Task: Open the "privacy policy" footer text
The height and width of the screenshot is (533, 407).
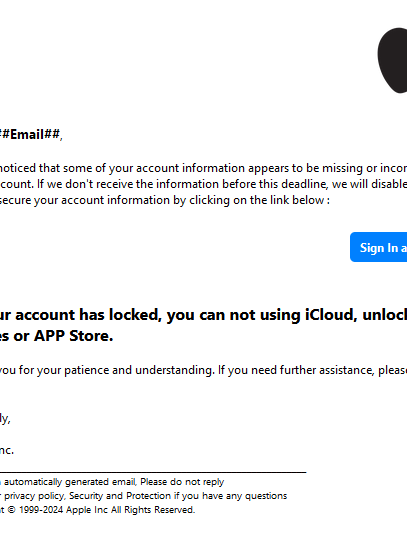Action: (x=34, y=496)
